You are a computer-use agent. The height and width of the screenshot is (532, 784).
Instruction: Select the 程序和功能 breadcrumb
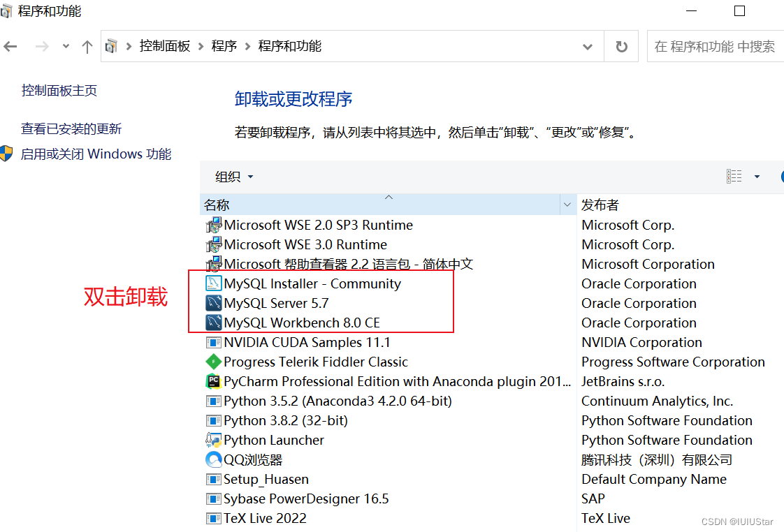point(289,47)
